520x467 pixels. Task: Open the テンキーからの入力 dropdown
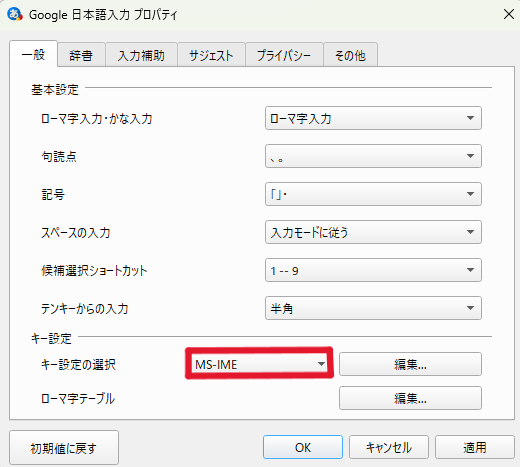[x=373, y=308]
